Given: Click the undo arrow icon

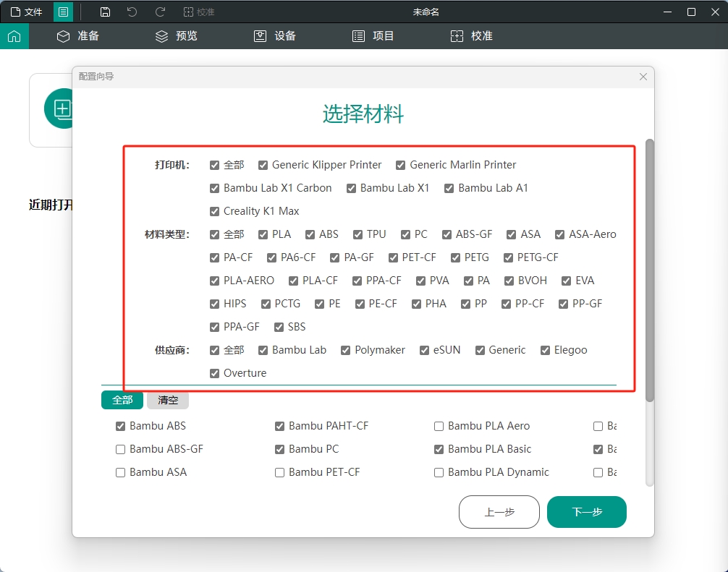Looking at the screenshot, I should pos(132,12).
